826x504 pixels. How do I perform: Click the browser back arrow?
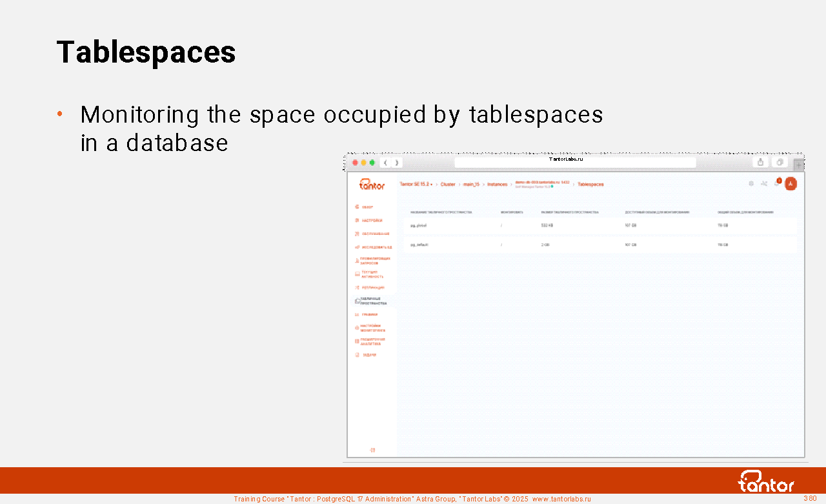385,163
